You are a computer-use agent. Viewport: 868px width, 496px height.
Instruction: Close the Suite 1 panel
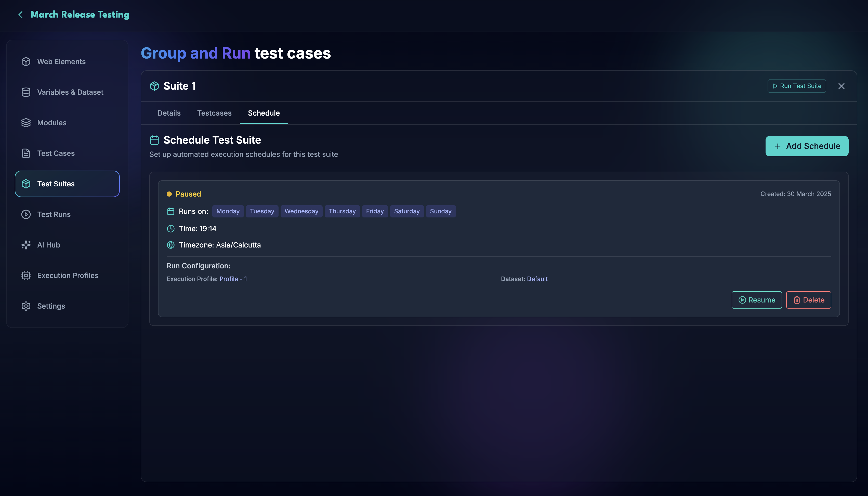(x=841, y=86)
